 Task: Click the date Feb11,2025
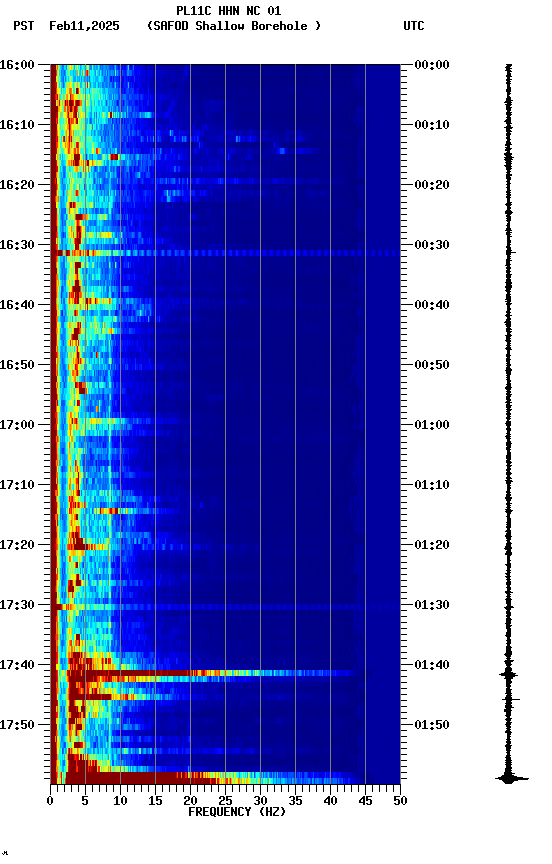coord(84,26)
